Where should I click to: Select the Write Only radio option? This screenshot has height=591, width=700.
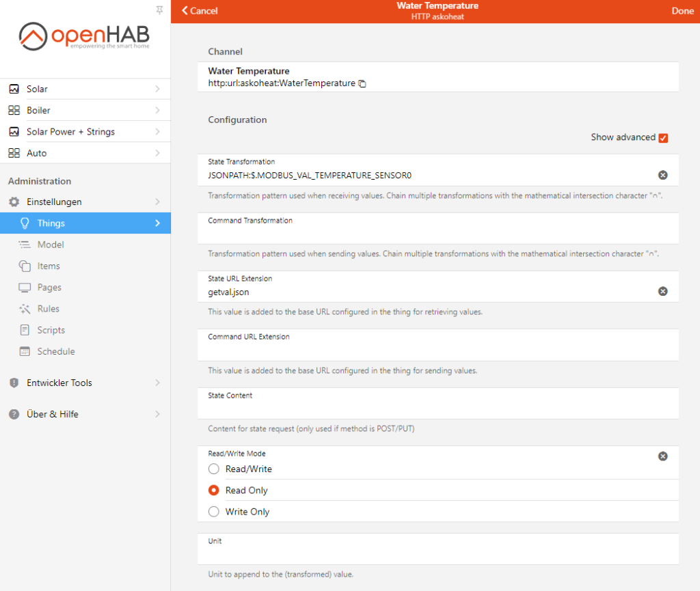point(214,512)
